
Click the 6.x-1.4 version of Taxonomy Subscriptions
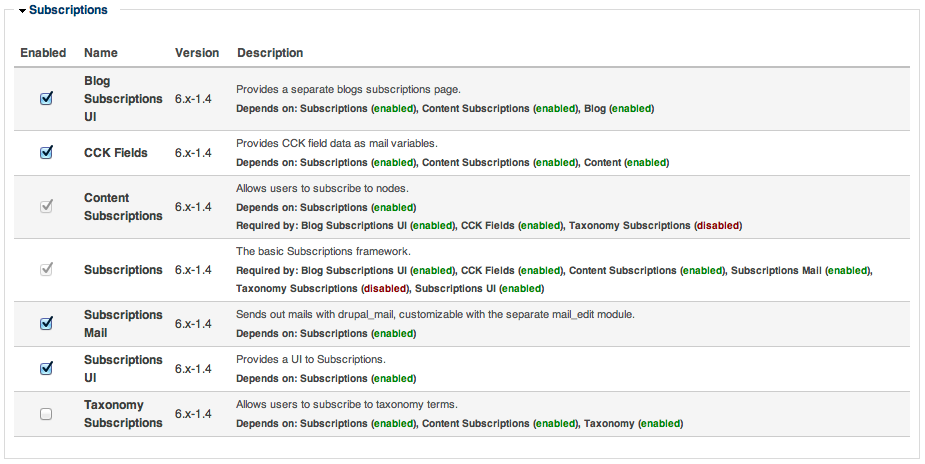coord(193,414)
